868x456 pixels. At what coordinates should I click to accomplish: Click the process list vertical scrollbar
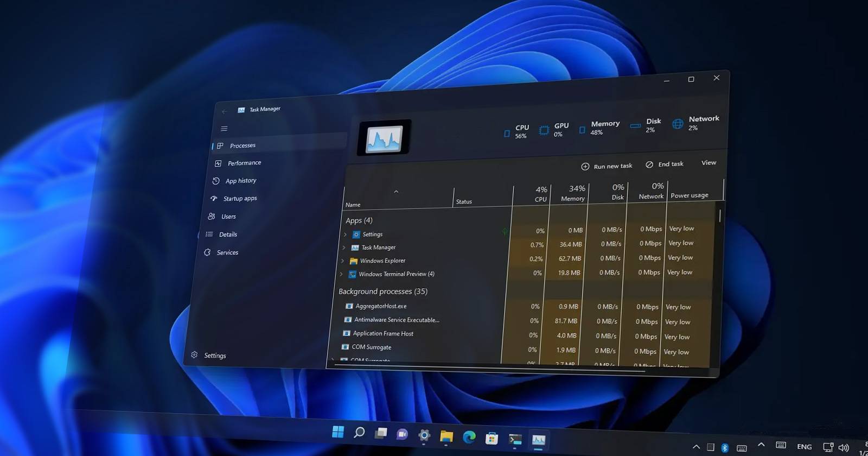tap(719, 216)
